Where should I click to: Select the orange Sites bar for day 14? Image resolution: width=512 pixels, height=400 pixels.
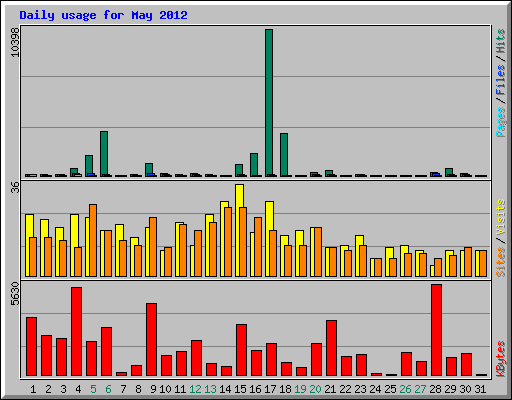pyautogui.click(x=228, y=242)
